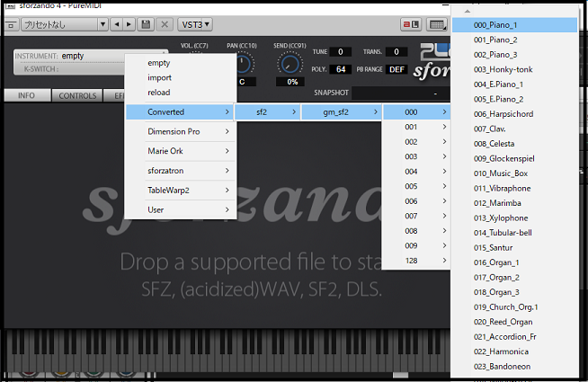The image size is (588, 382).
Task: Click the delete preset X icon
Action: coord(165,25)
